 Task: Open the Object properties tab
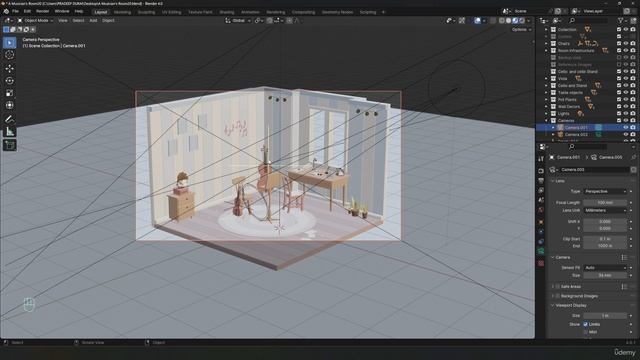tap(541, 222)
